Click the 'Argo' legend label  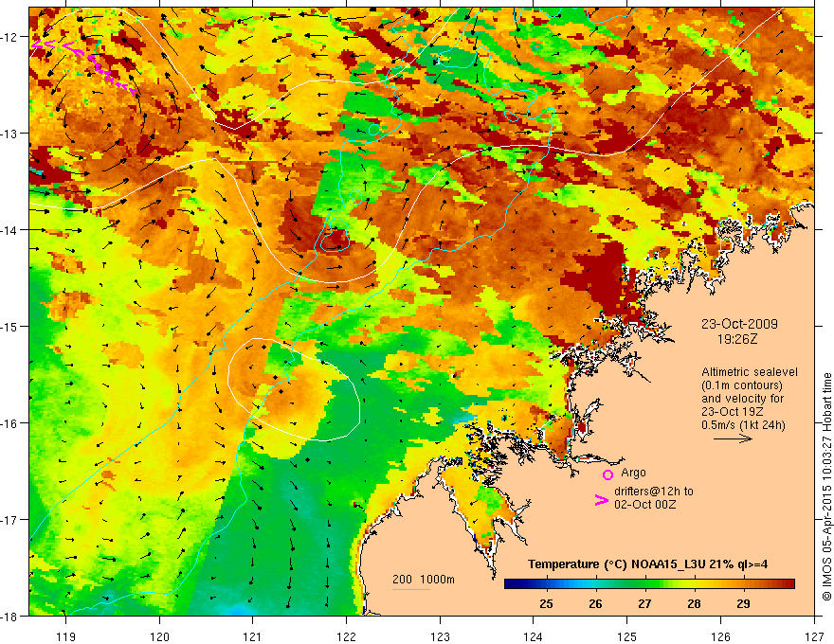633,473
